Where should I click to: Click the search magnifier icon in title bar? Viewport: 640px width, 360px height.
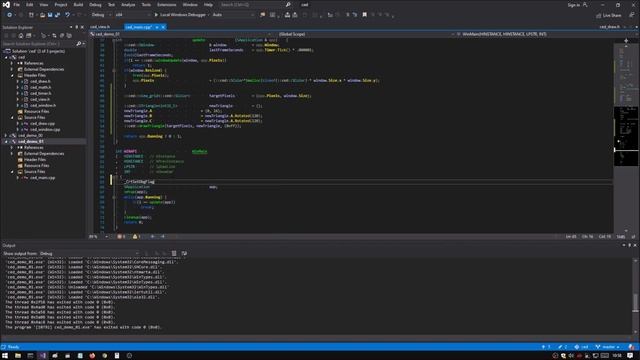(x=288, y=4)
